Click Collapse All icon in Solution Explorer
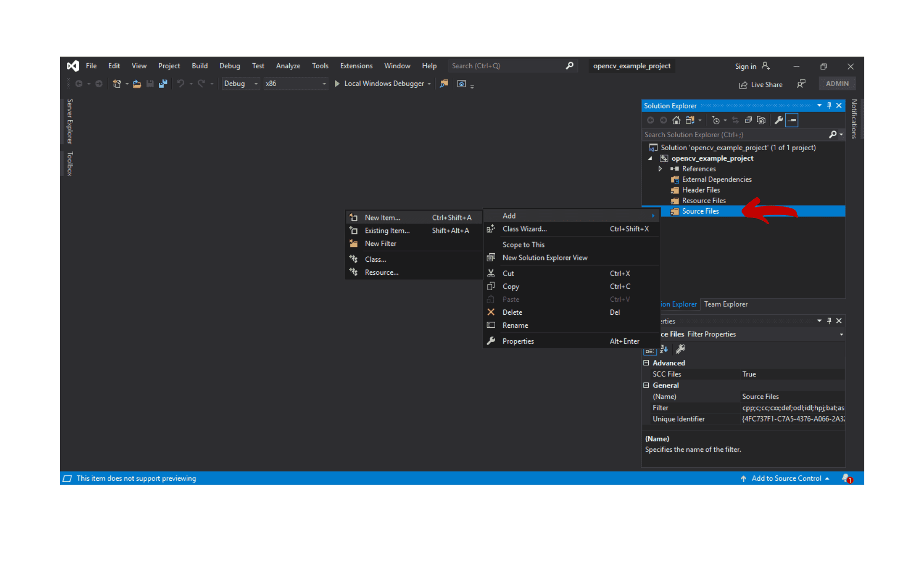This screenshot has height=565, width=924. 748,120
